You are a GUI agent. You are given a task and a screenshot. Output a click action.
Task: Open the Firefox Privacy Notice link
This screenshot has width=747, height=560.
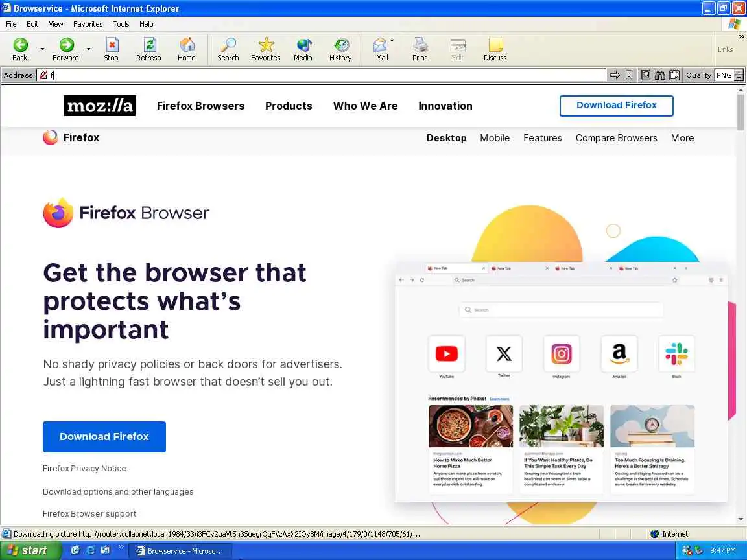coord(84,469)
